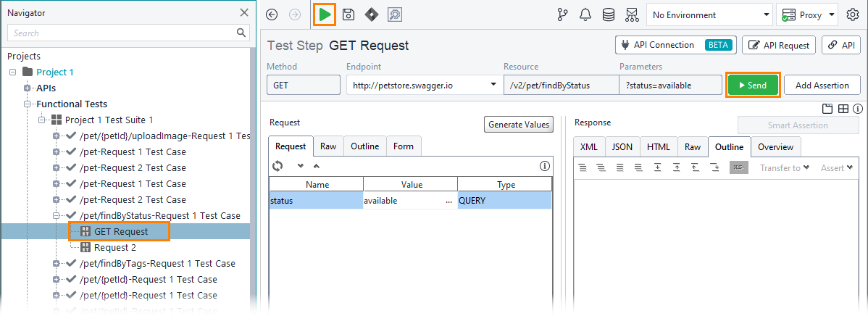Switch to the XML response tab

pyautogui.click(x=589, y=146)
